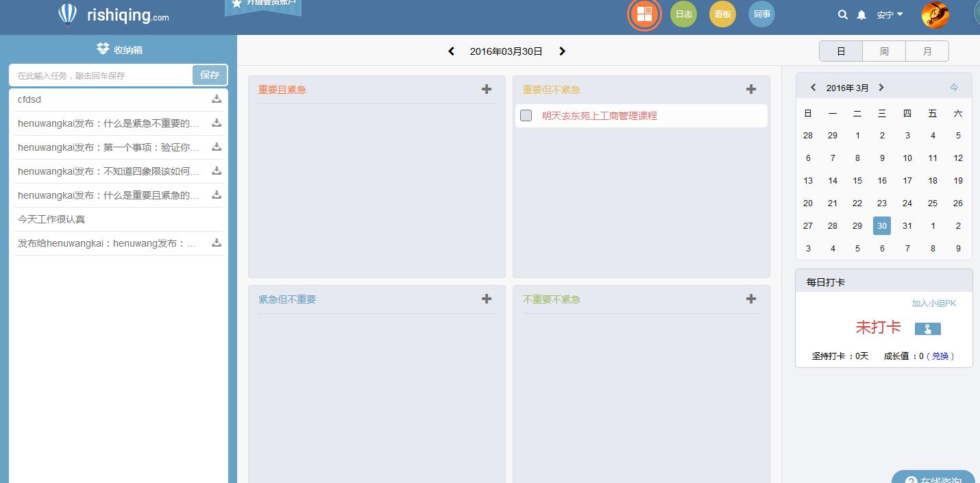The width and height of the screenshot is (980, 483).
Task: Click the download icon next to cfdsd task
Action: [217, 99]
